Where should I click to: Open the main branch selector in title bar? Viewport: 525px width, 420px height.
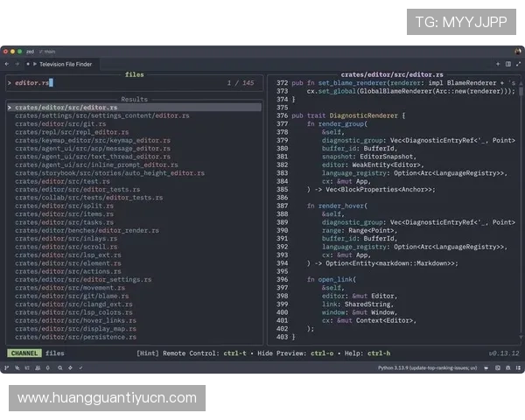[x=54, y=52]
